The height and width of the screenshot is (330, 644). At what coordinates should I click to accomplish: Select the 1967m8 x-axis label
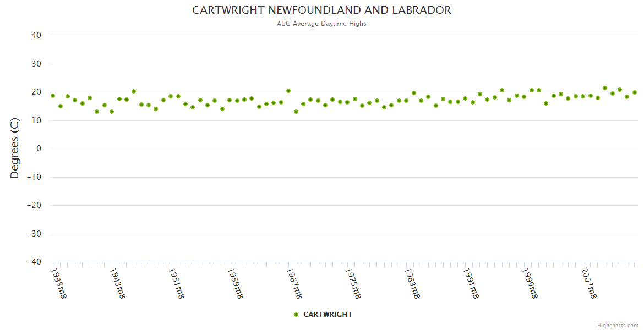(294, 283)
